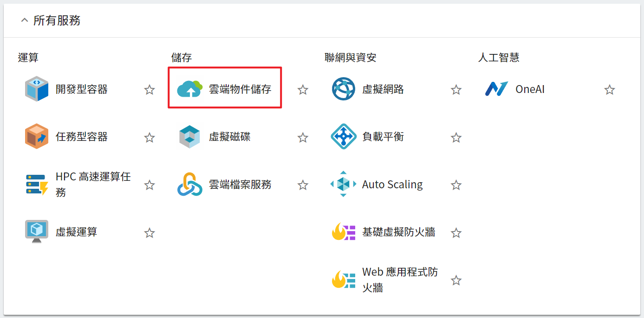This screenshot has width=644, height=318.
Task: Open the 任務型容器 box icon
Action: coord(37,137)
